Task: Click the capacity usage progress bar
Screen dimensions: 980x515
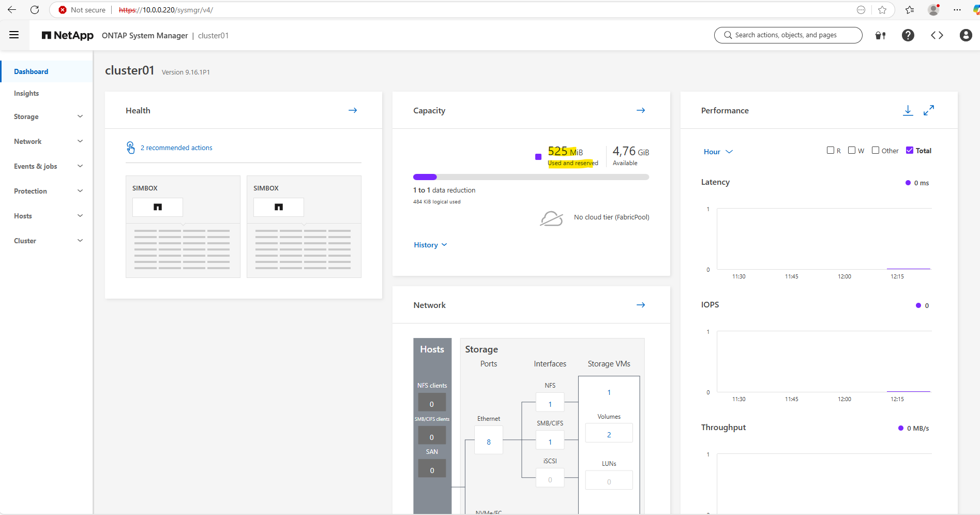Action: pos(531,177)
